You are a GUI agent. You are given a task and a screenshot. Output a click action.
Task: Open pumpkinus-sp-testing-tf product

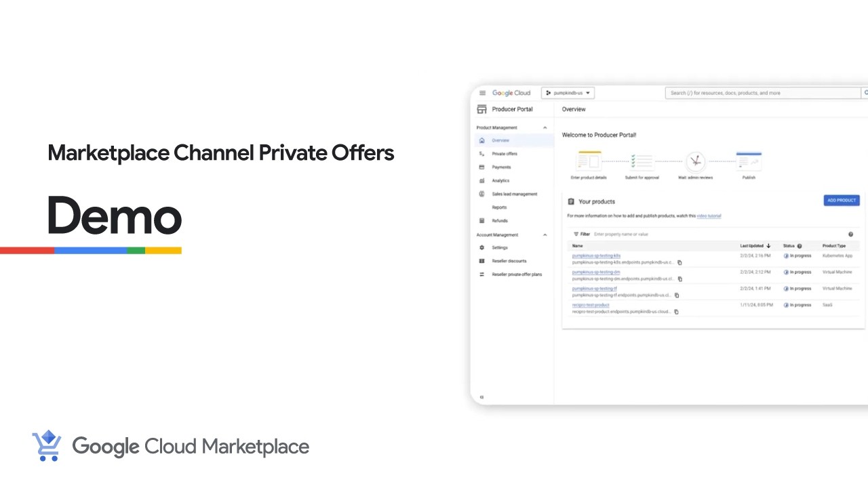point(595,289)
